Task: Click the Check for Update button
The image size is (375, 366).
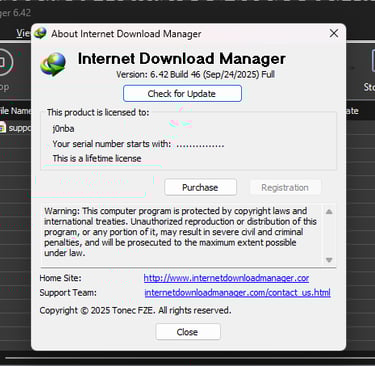Action: (182, 94)
